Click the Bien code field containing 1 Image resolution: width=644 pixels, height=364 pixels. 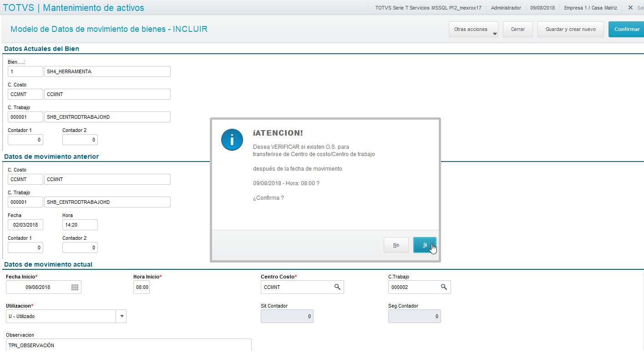(25, 71)
